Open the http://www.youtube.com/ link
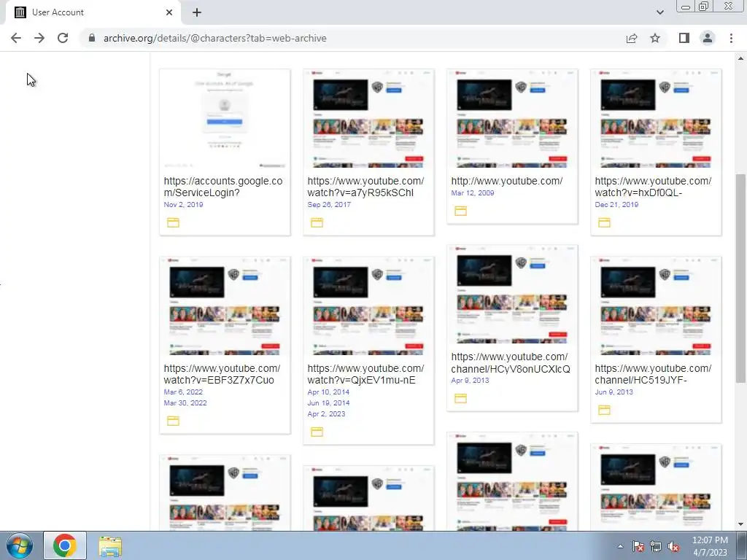The image size is (747, 560). (507, 181)
